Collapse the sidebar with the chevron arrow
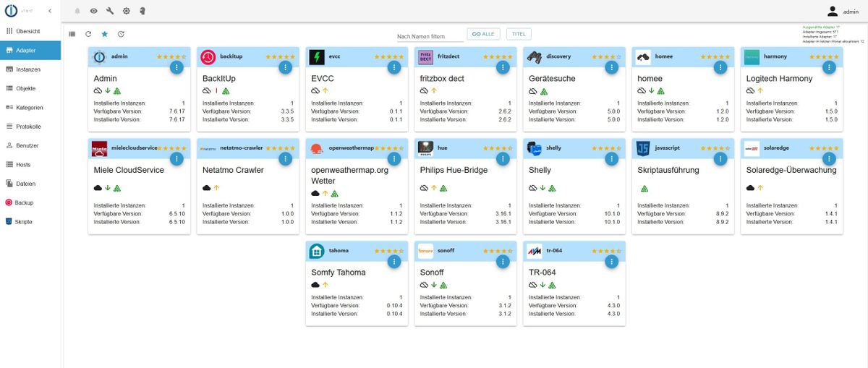This screenshot has height=368, width=868. coord(50,11)
